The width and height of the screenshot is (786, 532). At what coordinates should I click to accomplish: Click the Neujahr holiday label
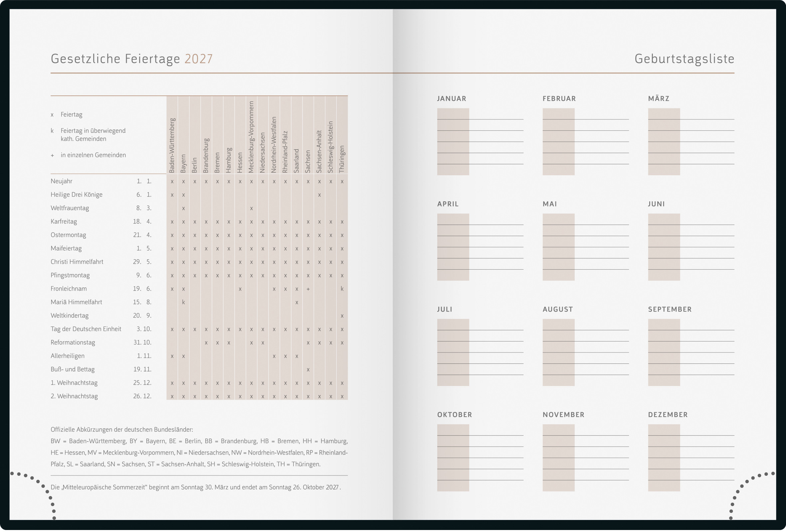pos(62,182)
